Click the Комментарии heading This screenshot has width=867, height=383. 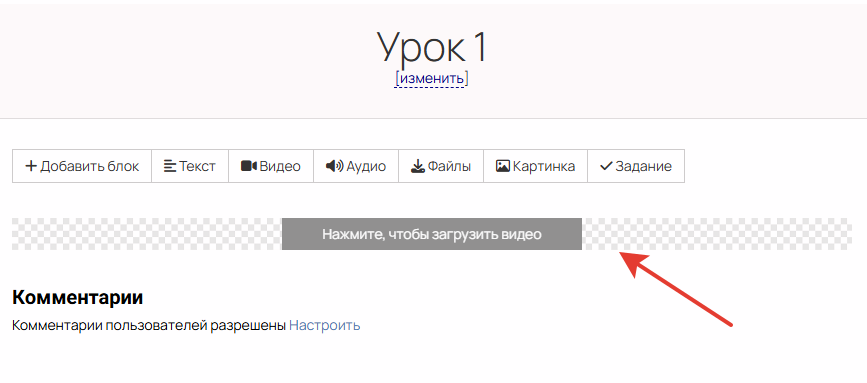tap(77, 297)
